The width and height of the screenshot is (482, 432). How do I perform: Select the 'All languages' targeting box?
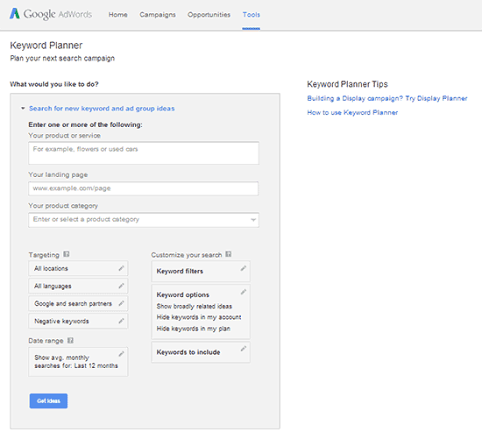(x=78, y=286)
